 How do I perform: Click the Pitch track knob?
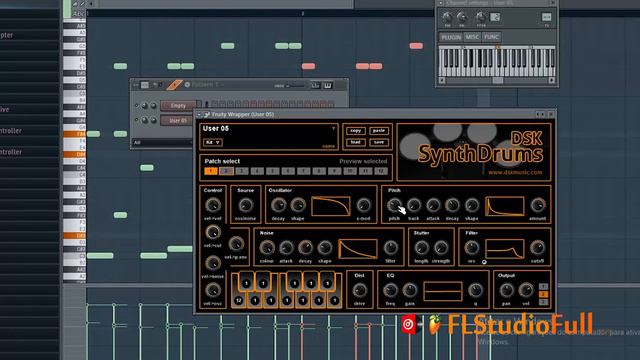tap(414, 205)
